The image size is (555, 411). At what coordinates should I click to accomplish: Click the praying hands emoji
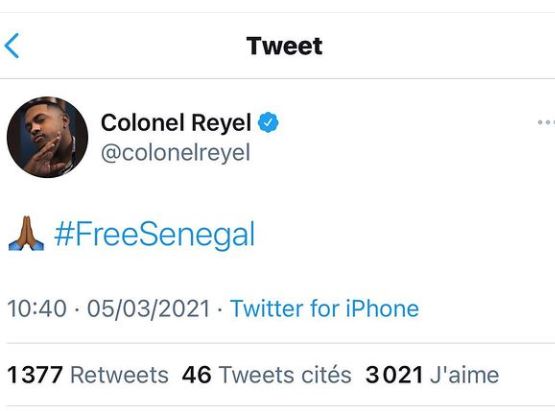pos(26,234)
